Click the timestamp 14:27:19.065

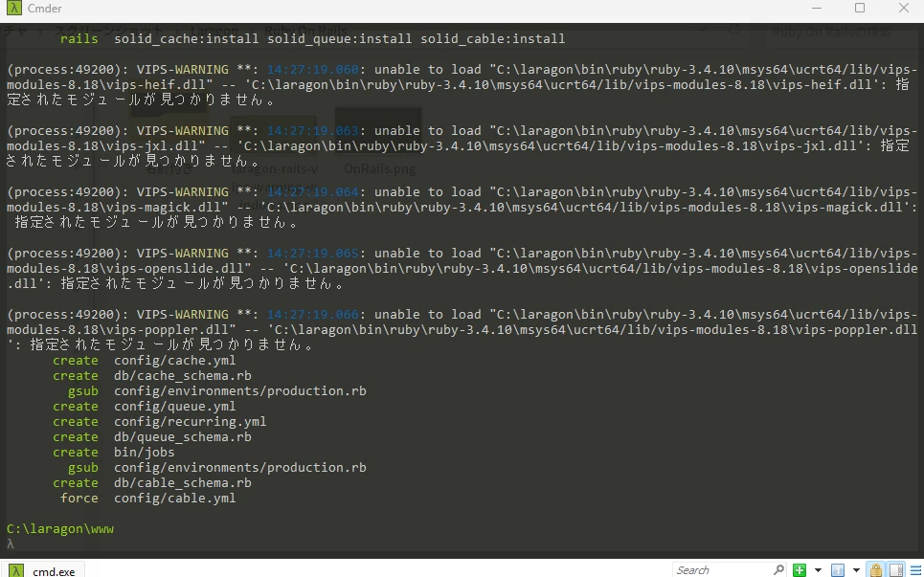(x=312, y=254)
